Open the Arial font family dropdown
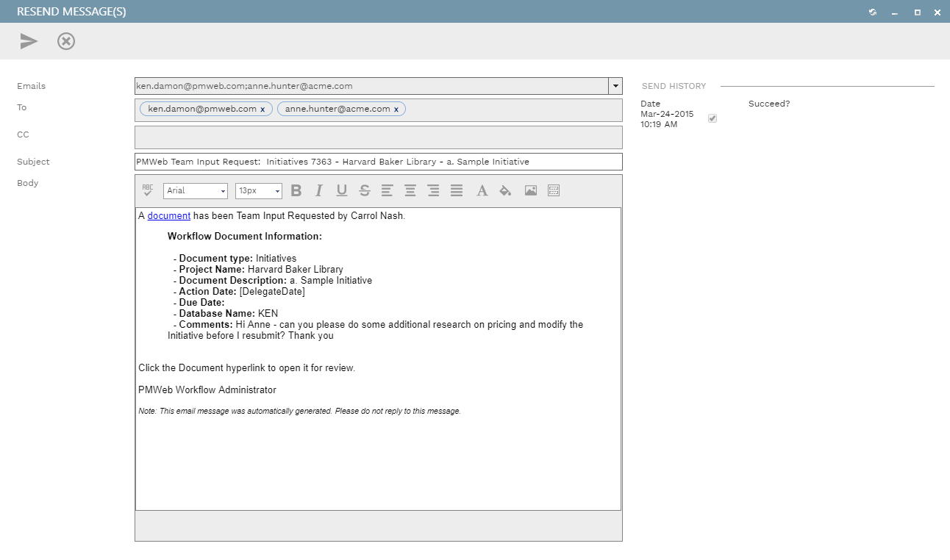 coord(196,191)
